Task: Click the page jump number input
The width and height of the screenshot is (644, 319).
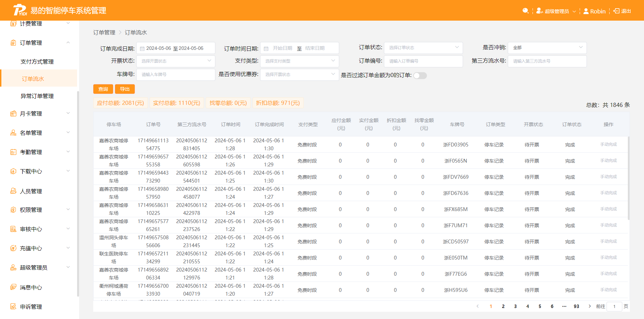Action: click(x=614, y=306)
